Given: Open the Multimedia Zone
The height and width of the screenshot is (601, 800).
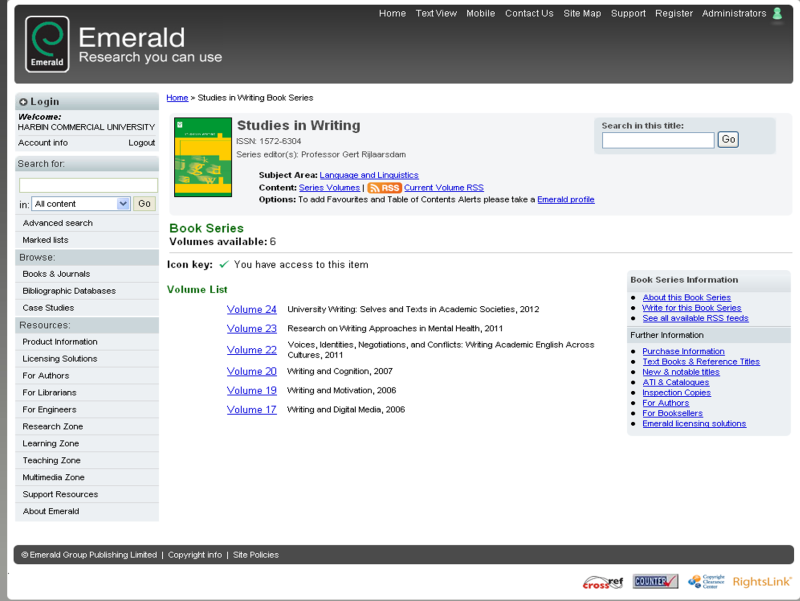Looking at the screenshot, I should click(x=54, y=477).
